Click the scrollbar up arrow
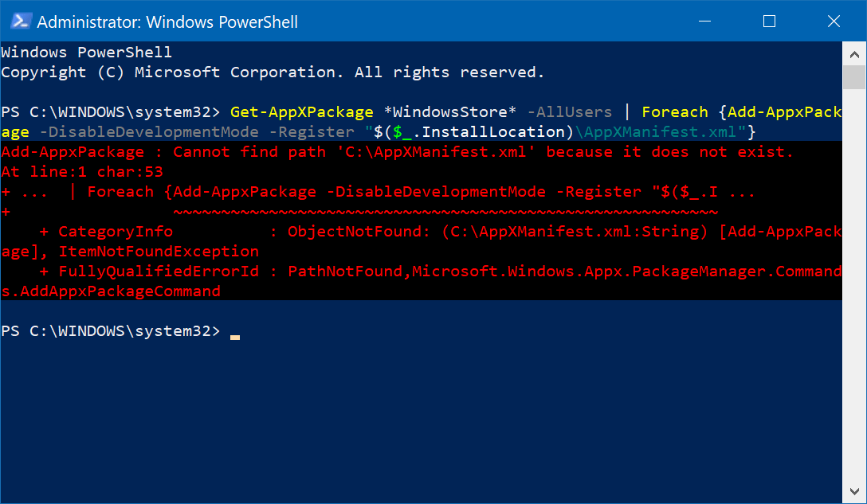This screenshot has width=867, height=504. pos(853,53)
